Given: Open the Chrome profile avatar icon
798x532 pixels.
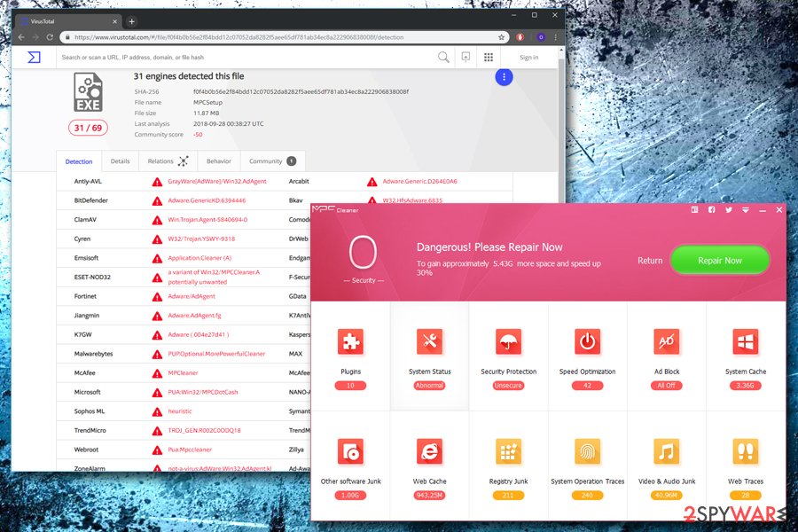Looking at the screenshot, I should coord(541,37).
